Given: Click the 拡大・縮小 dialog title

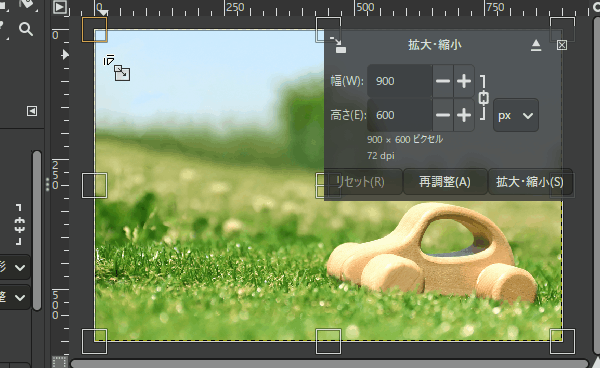Looking at the screenshot, I should click(x=435, y=45).
